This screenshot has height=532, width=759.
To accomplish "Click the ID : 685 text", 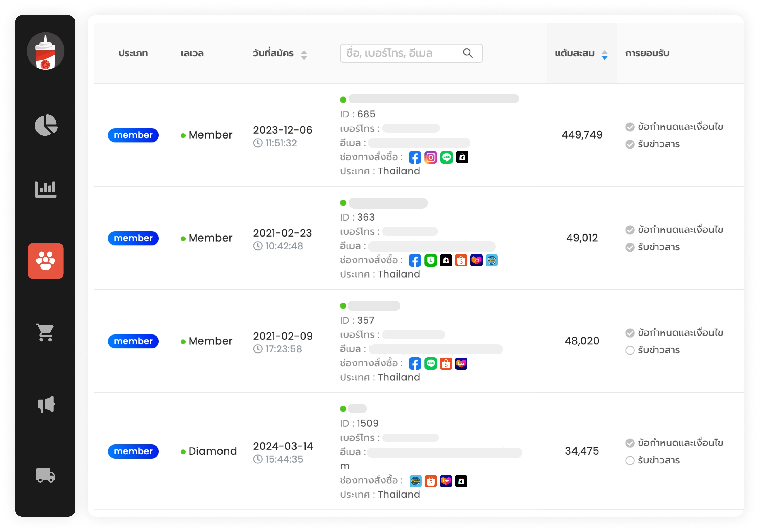I will pyautogui.click(x=358, y=114).
